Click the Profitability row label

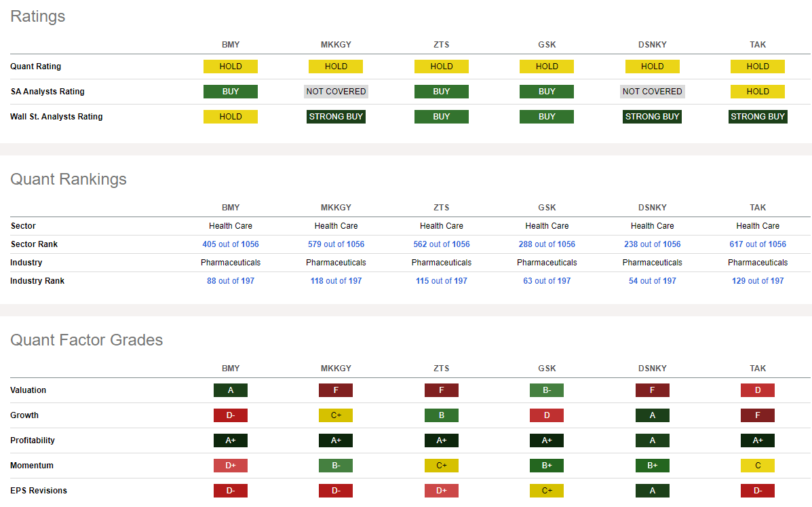click(33, 440)
